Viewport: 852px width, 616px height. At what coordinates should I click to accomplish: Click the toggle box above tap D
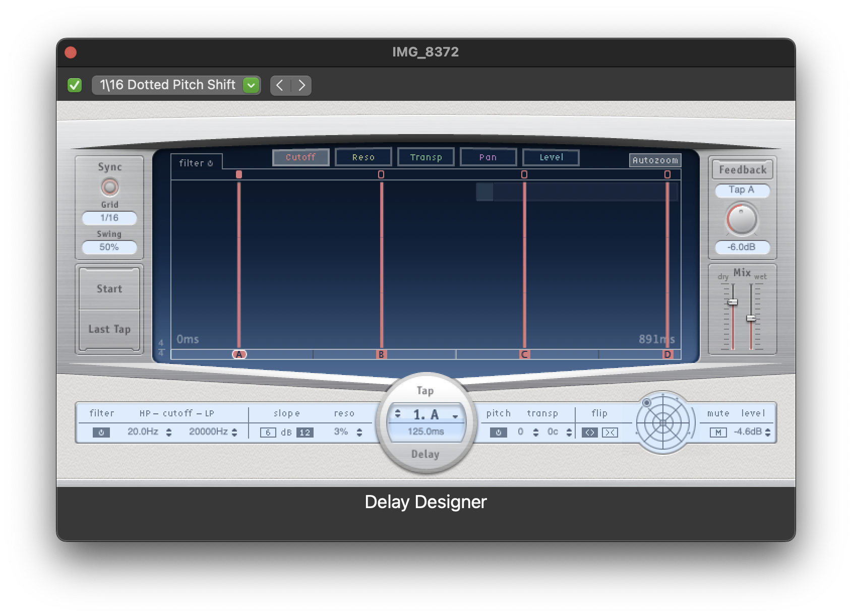pyautogui.click(x=667, y=174)
